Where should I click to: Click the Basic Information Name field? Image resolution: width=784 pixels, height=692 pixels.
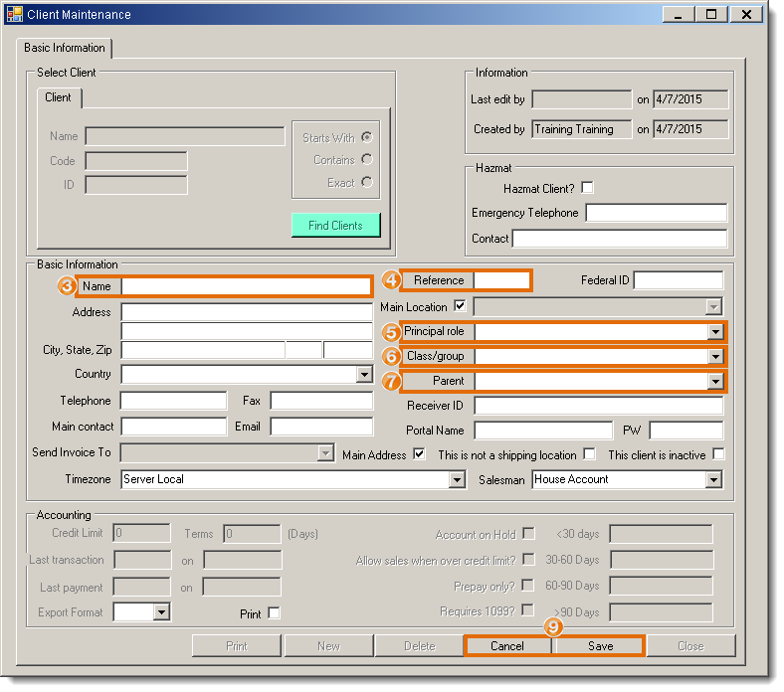click(246, 286)
